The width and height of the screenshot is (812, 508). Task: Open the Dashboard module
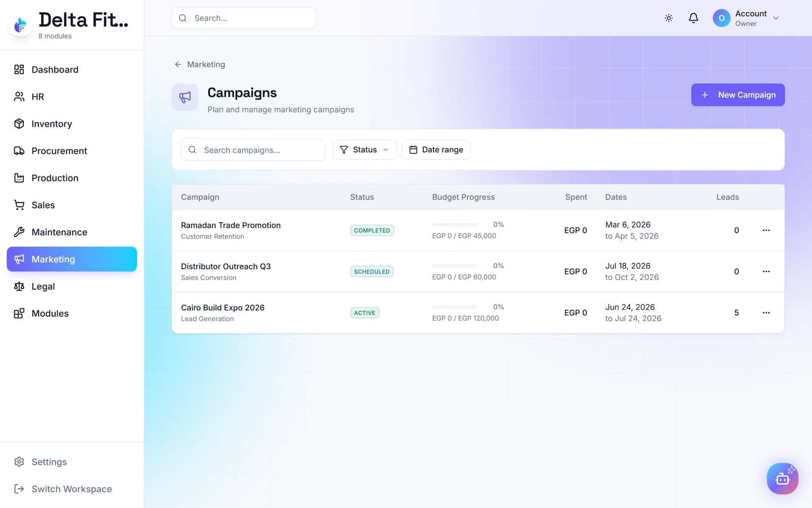[72, 70]
